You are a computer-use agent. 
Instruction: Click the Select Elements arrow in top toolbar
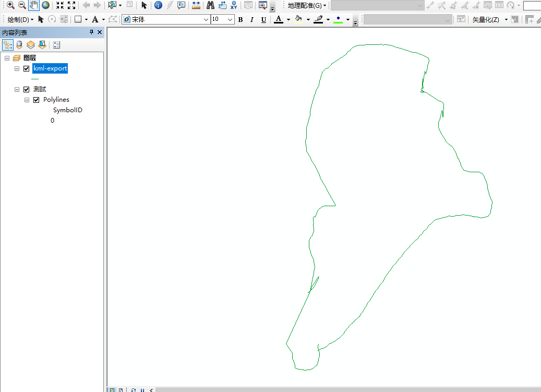[144, 5]
